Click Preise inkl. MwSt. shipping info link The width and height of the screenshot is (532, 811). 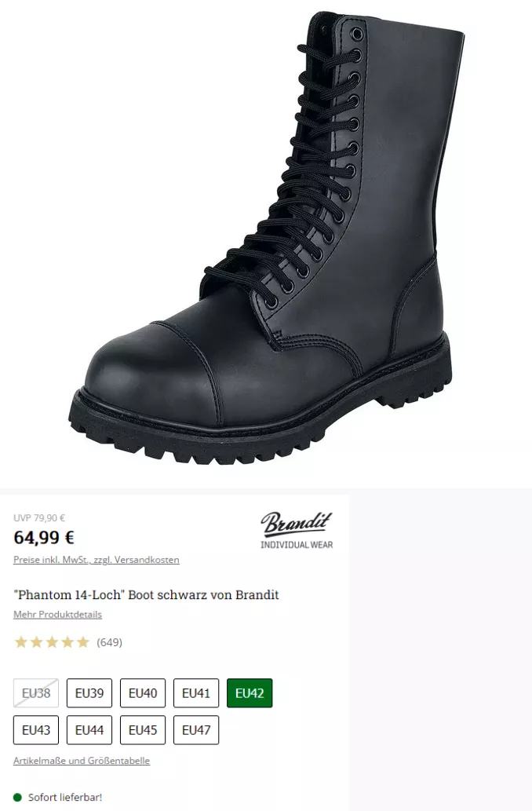tap(97, 560)
